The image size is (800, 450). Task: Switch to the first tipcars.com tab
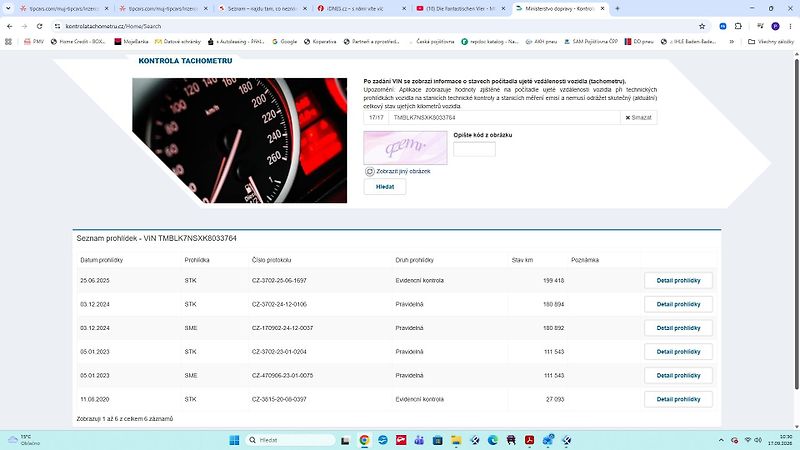[x=60, y=8]
